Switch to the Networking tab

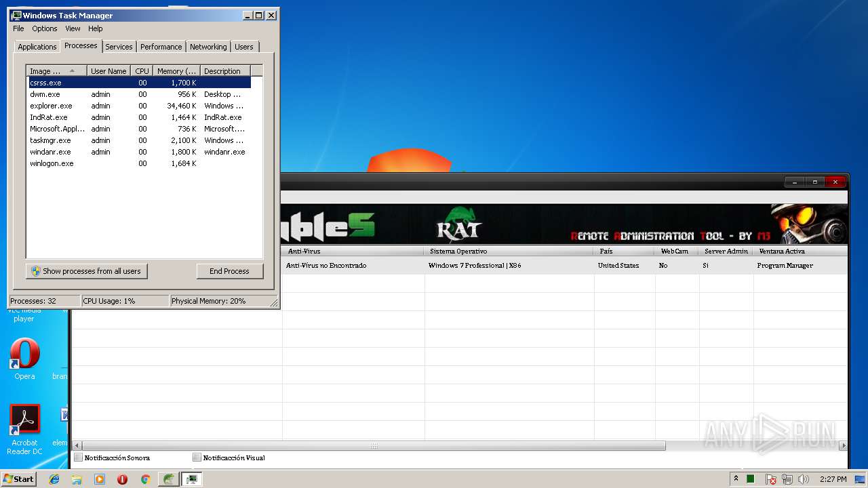point(208,47)
